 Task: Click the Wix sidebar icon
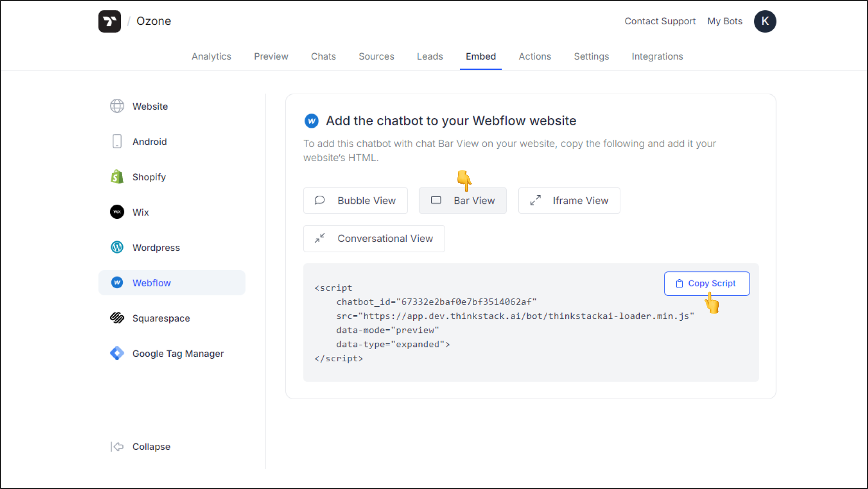click(x=116, y=212)
